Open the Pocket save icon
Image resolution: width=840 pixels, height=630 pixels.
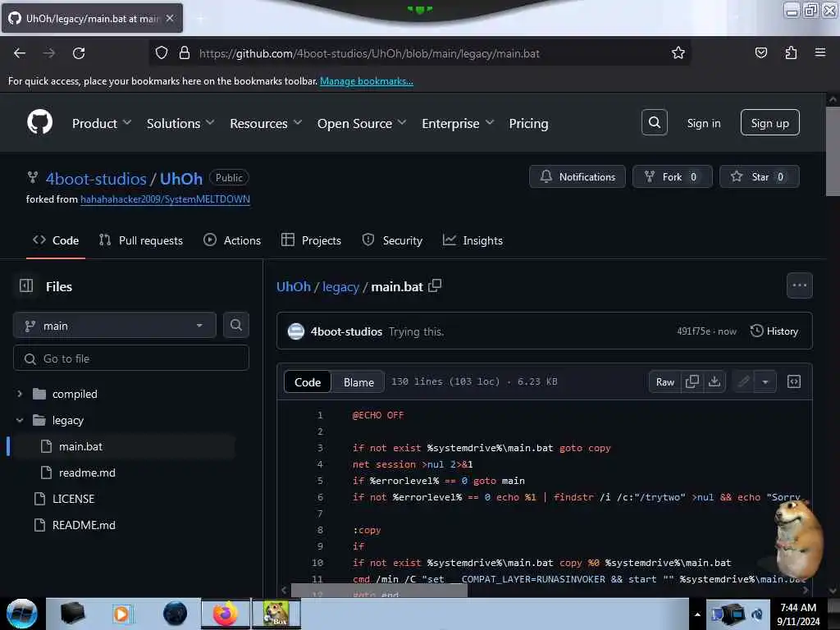tap(760, 52)
